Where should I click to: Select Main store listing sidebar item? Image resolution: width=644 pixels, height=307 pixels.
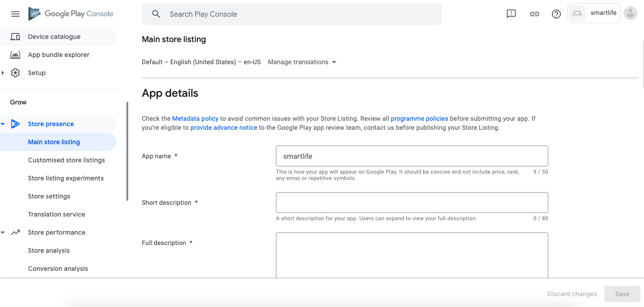coord(58,142)
